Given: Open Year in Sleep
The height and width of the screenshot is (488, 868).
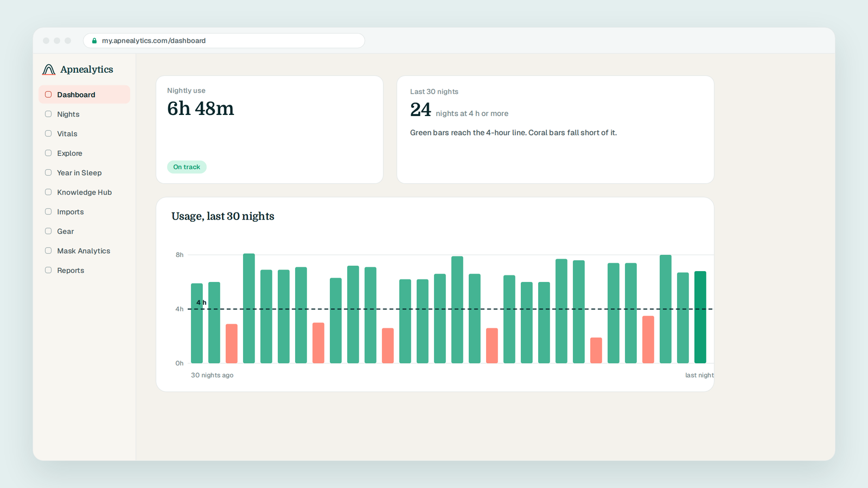Looking at the screenshot, I should (84, 172).
